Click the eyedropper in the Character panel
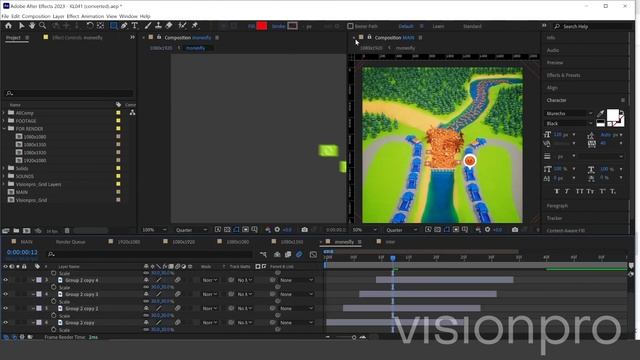 point(600,114)
